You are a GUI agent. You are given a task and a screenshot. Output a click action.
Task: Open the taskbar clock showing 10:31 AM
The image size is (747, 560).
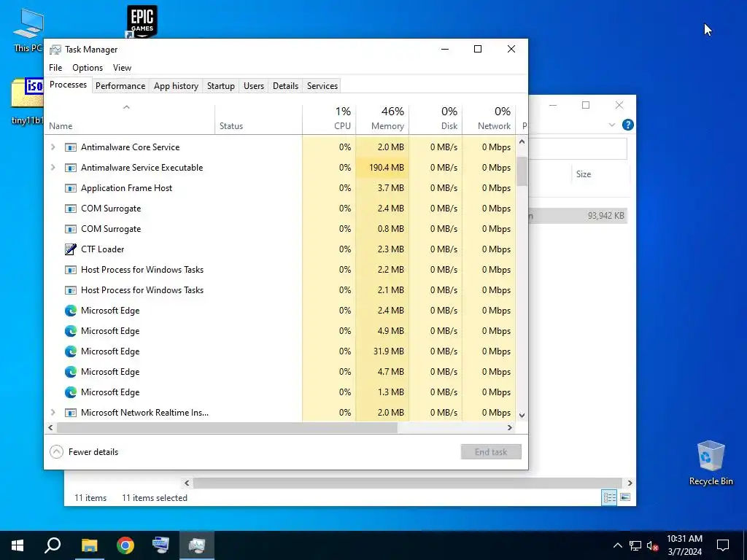click(684, 545)
